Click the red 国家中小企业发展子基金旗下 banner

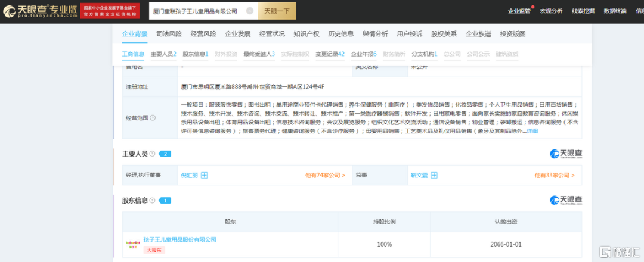[x=110, y=11]
